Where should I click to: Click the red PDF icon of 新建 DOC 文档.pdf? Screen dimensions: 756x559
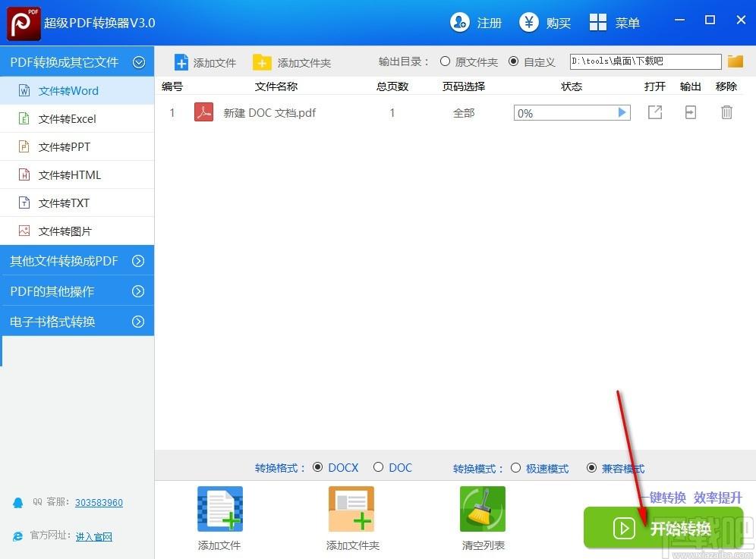pos(203,112)
